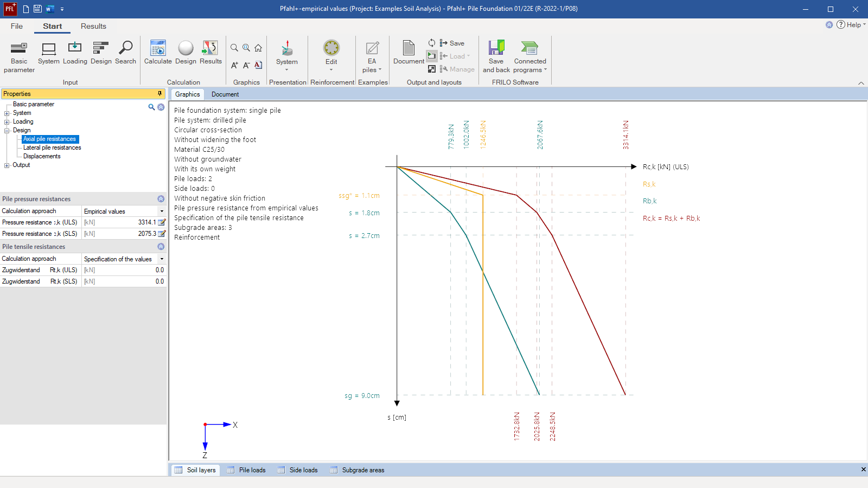Screen dimensions: 868x488
Task: Open the Edit reinforcement dropdown
Action: click(331, 69)
